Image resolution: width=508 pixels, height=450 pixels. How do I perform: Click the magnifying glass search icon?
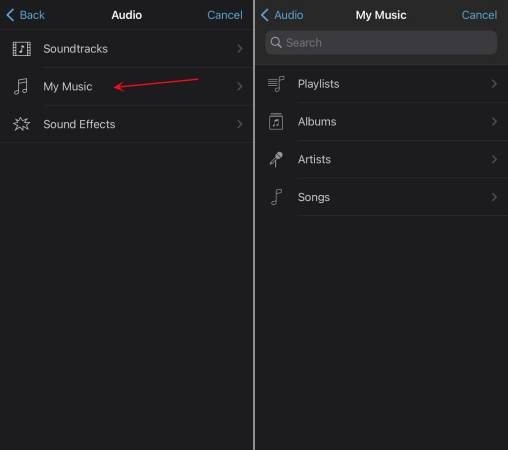point(276,42)
